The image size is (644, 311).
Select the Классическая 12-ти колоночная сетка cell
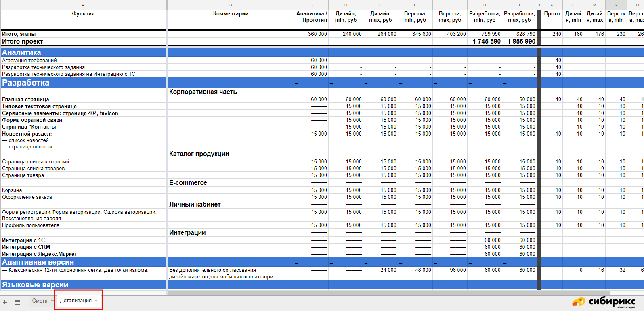coord(83,273)
